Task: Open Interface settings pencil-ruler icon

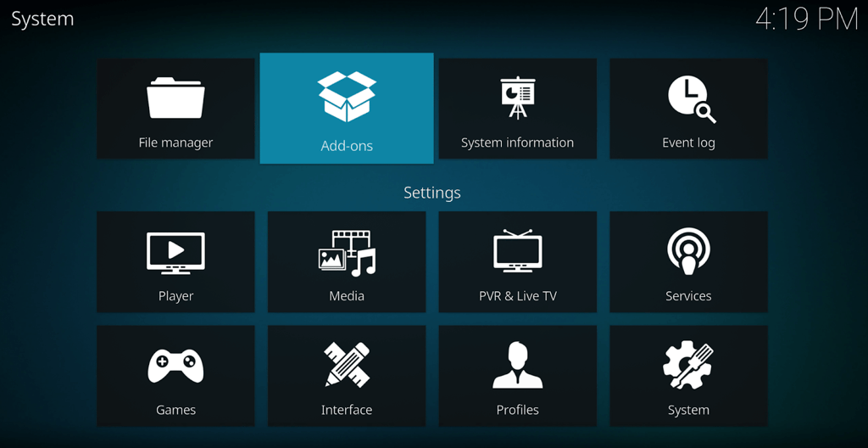Action: tap(347, 364)
